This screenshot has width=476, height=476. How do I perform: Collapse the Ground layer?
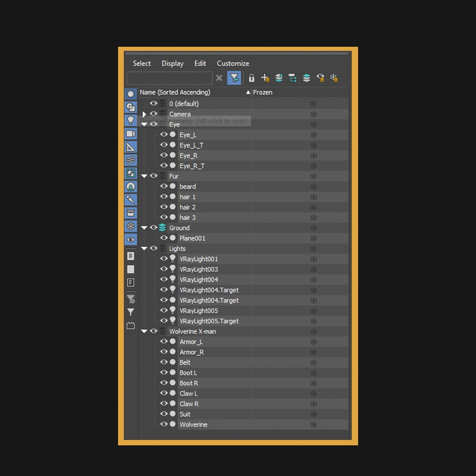pyautogui.click(x=144, y=228)
